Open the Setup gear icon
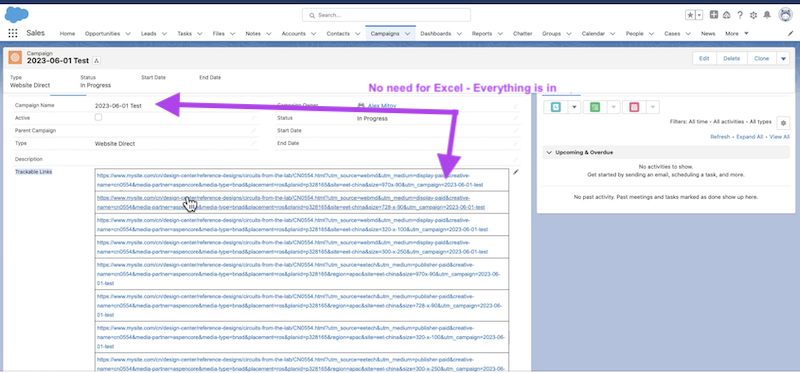This screenshot has height=373, width=800. pyautogui.click(x=754, y=15)
